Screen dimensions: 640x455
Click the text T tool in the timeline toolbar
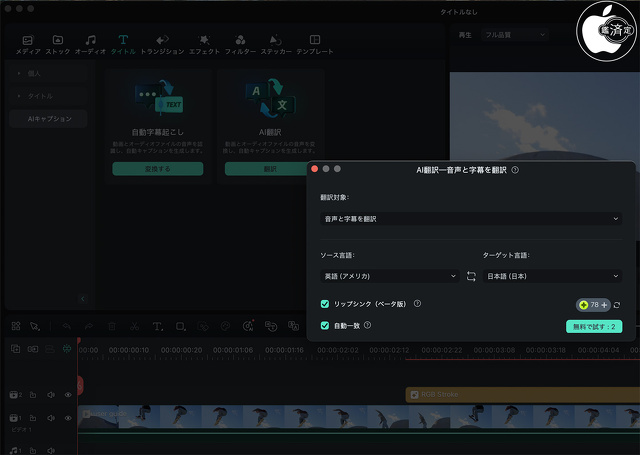point(158,326)
